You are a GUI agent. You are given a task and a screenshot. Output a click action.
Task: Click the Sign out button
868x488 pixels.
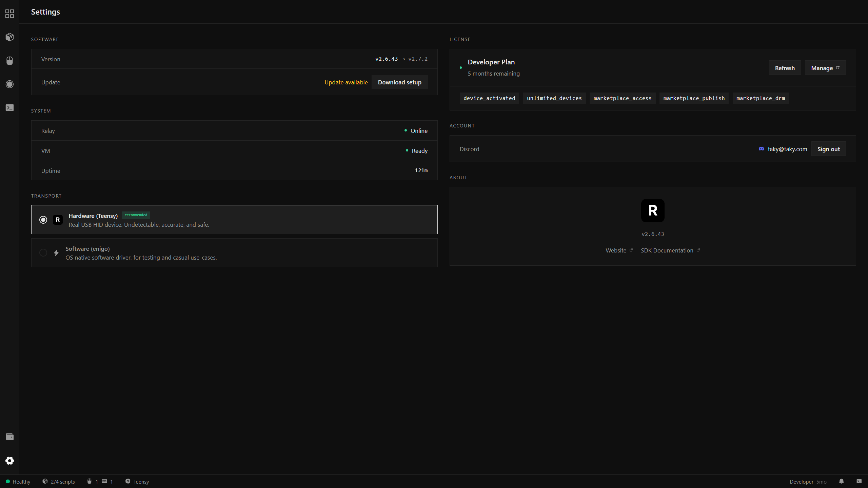tap(828, 149)
